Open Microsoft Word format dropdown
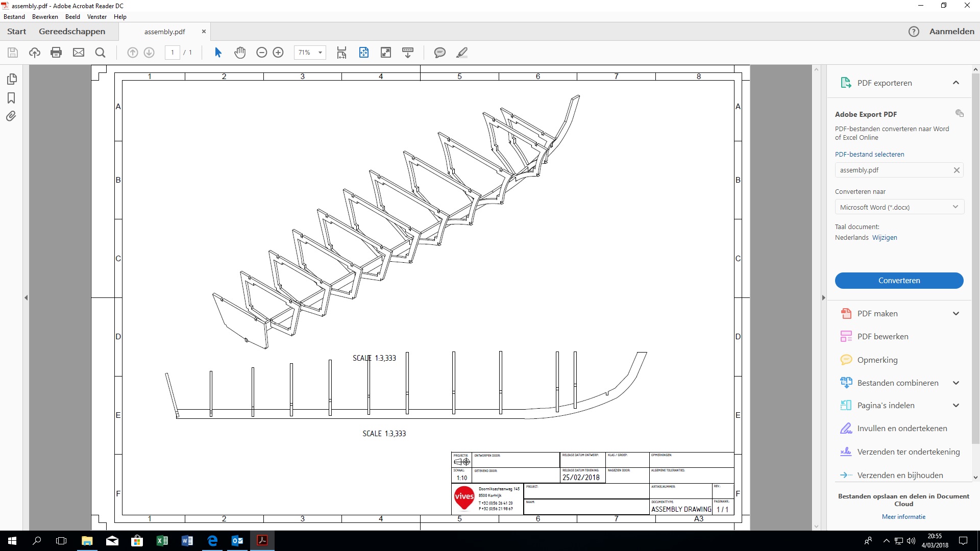 [x=899, y=207]
